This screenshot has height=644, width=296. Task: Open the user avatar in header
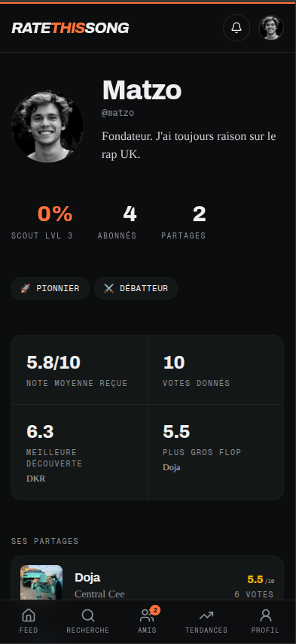coord(271,28)
